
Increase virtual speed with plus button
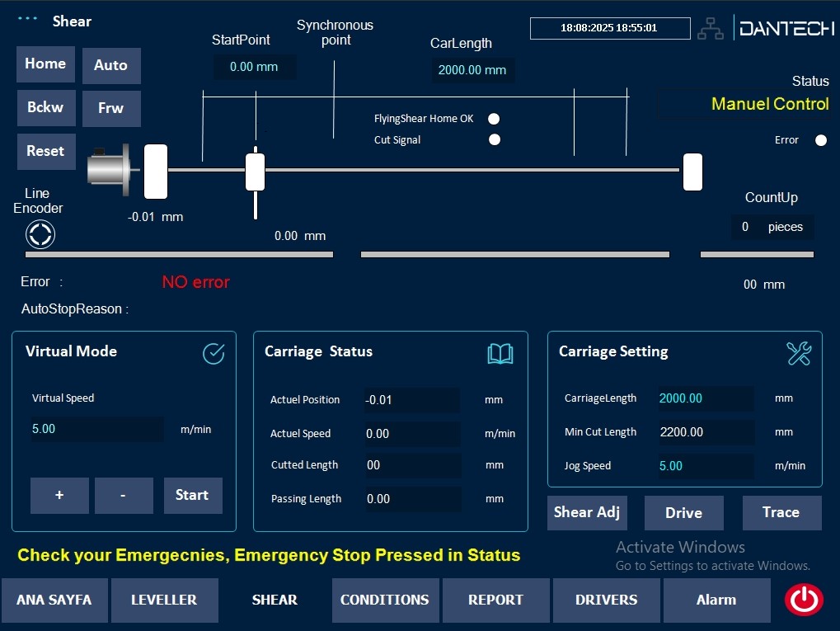[x=59, y=496]
